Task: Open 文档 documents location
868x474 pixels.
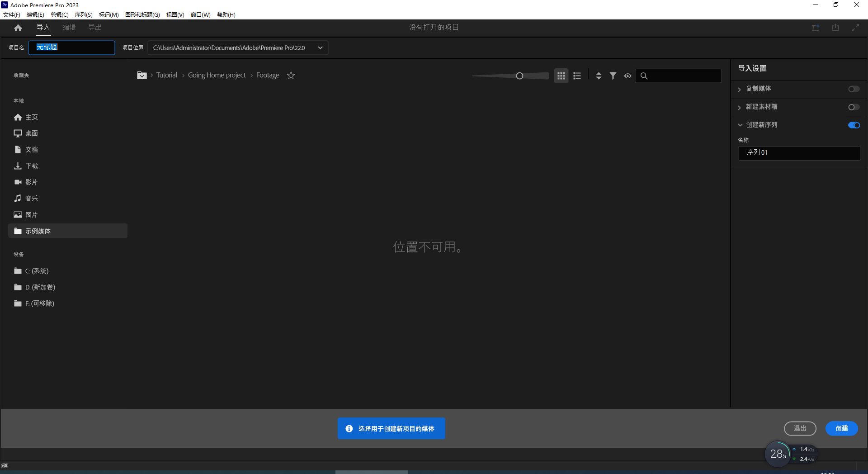Action: coord(68,150)
